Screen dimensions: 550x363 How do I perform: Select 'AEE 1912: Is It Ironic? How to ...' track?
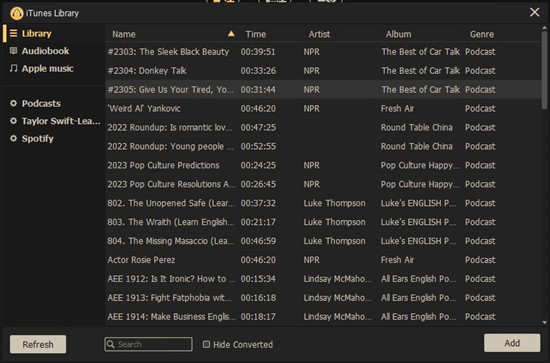[x=323, y=279]
